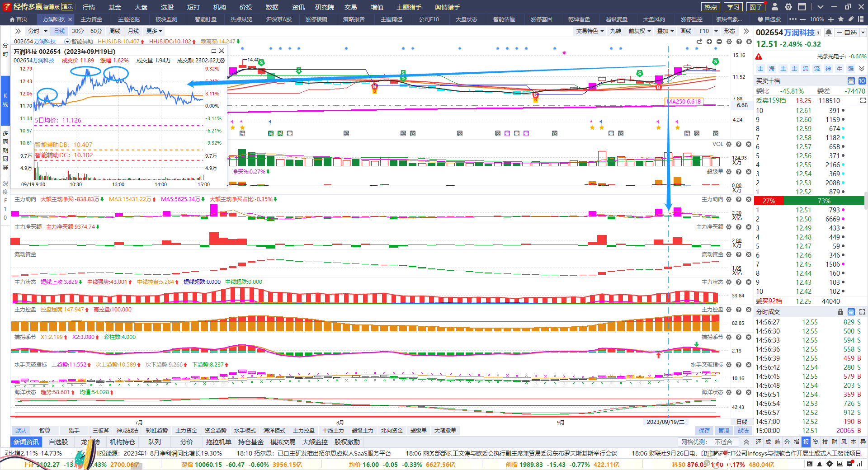This screenshot has width=868, height=470.
Task: Click the 画线 drawing button
Action: (686, 31)
